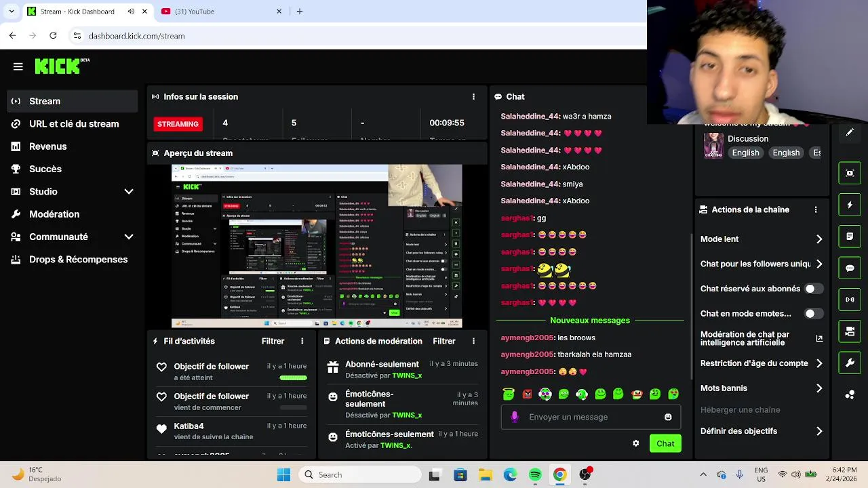
Task: Click the browser address bar URL
Action: [x=136, y=36]
